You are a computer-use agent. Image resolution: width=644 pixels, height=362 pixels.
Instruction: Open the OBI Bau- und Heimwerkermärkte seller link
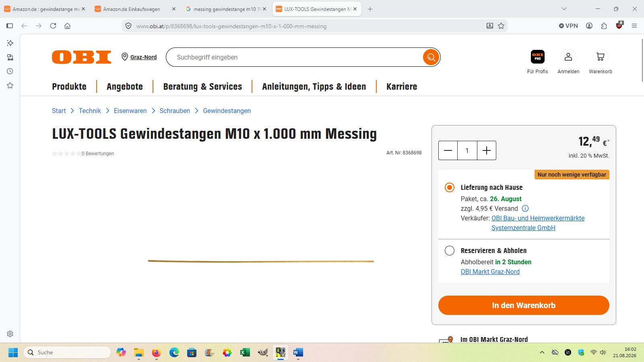tap(538, 223)
